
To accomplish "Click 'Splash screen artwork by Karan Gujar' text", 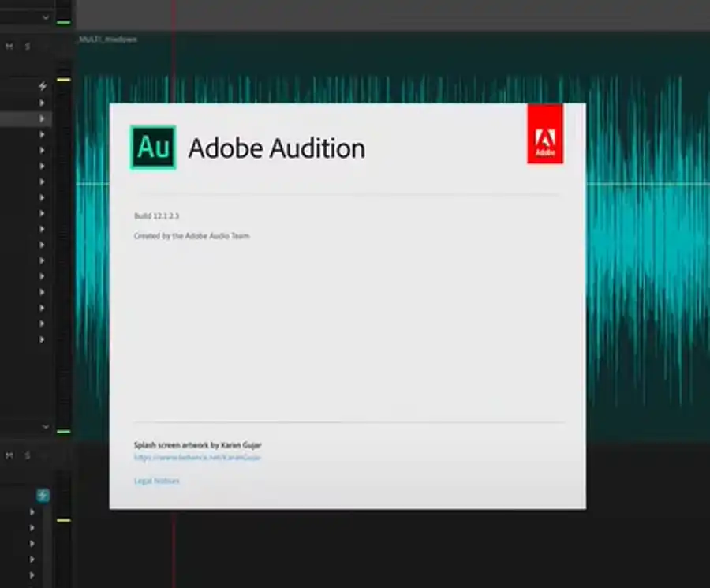I will click(197, 445).
